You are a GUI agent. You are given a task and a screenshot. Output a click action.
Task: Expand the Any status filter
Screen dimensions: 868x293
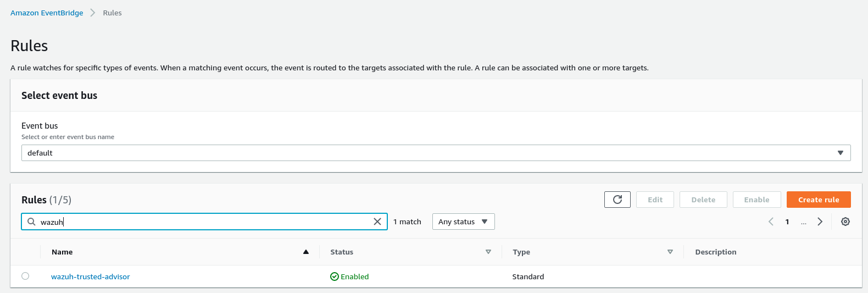(464, 222)
